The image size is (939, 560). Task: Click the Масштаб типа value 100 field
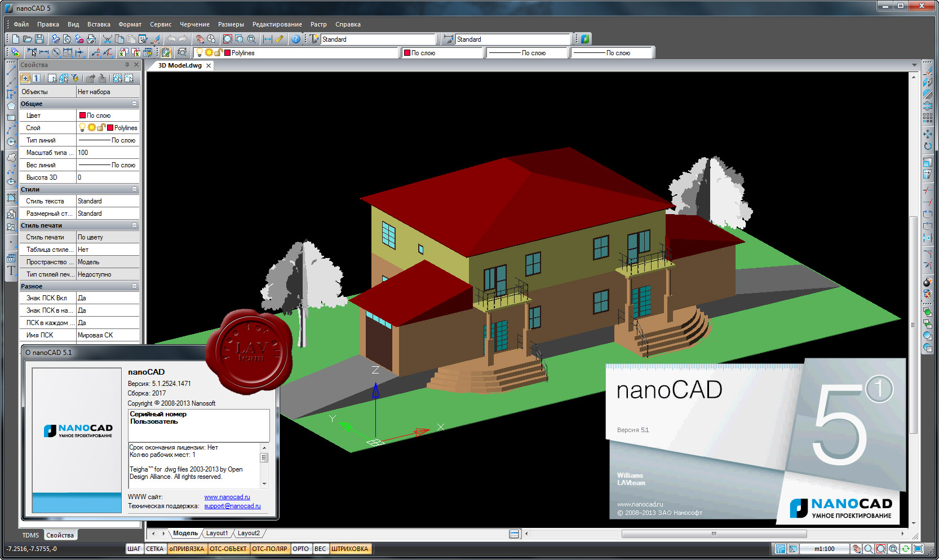coord(108,153)
